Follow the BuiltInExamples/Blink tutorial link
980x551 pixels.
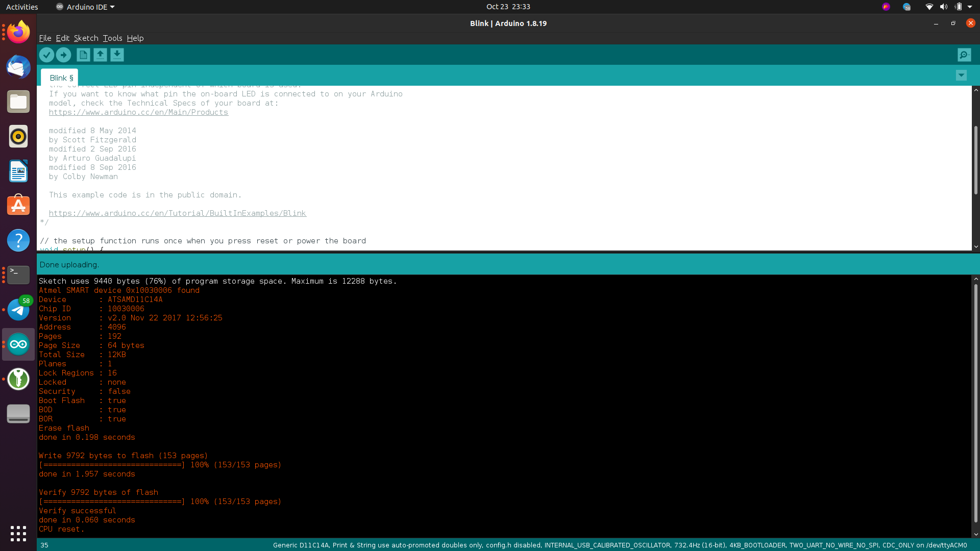(x=178, y=213)
